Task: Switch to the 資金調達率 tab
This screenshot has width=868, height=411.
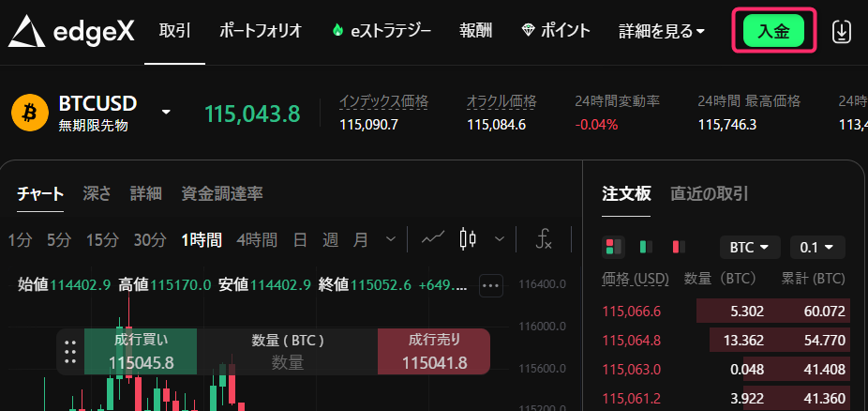Action: click(x=222, y=193)
